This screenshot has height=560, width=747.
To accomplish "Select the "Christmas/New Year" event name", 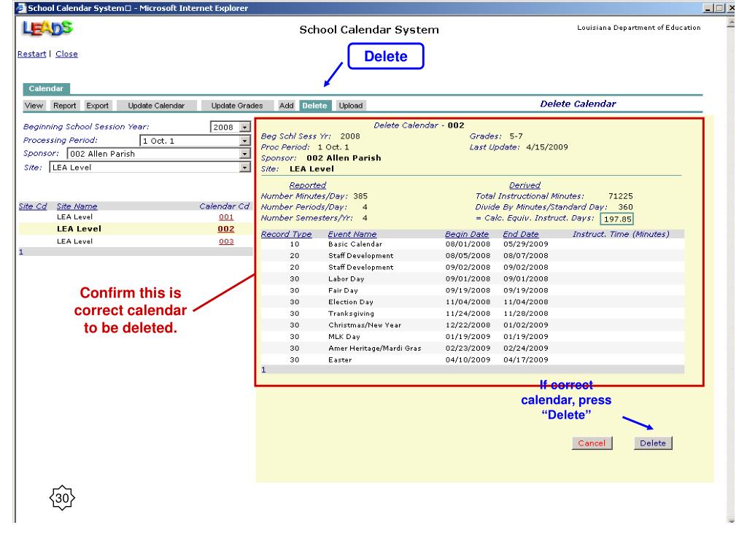I will pyautogui.click(x=365, y=325).
